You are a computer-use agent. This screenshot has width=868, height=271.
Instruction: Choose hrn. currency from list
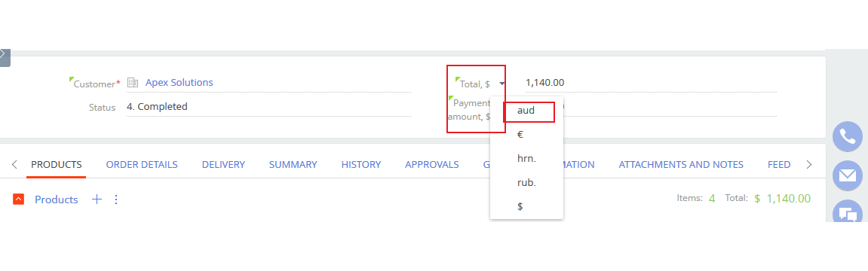point(526,159)
